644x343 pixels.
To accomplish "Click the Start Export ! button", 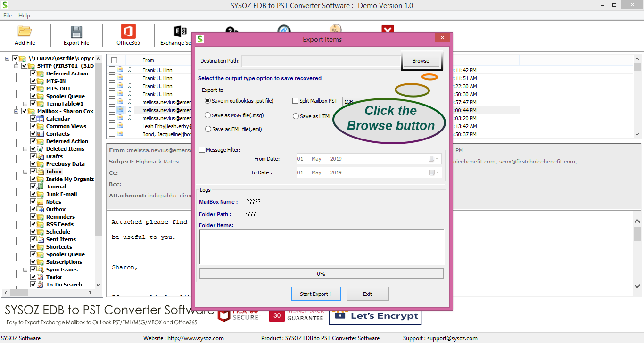I will pos(315,294).
